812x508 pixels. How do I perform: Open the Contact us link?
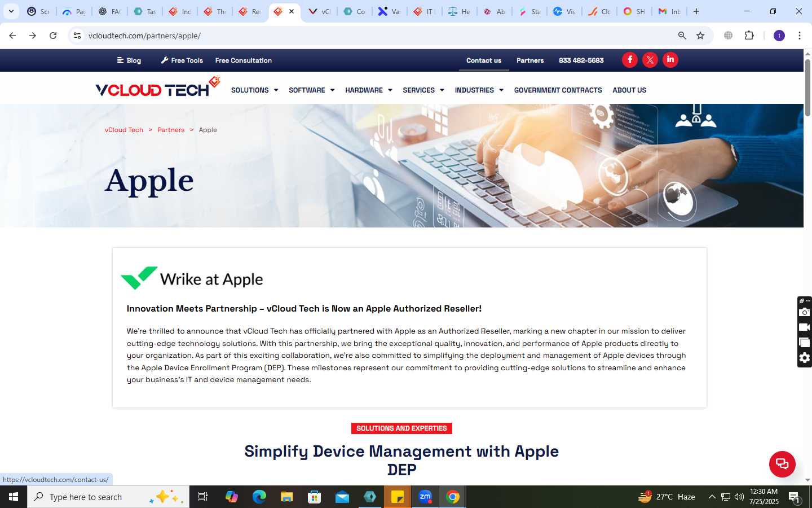484,60
